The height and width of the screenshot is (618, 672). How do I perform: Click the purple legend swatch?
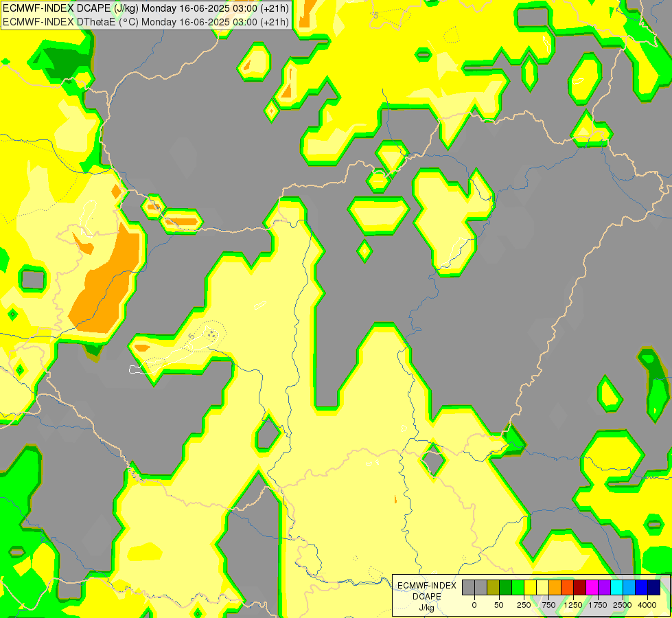[604, 588]
